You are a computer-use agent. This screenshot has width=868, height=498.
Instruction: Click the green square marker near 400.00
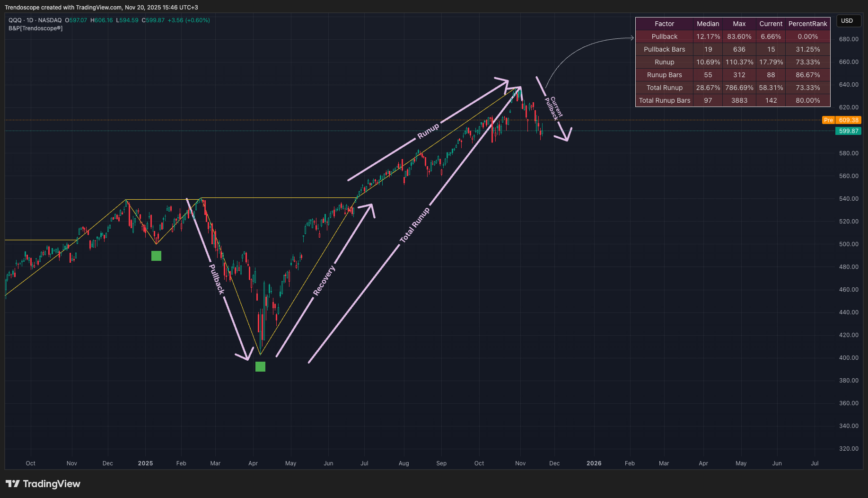click(260, 366)
